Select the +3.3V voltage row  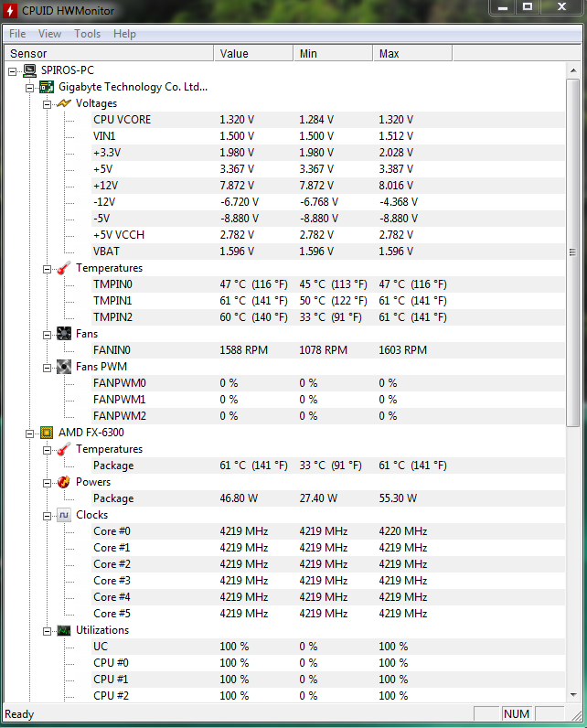328,153
